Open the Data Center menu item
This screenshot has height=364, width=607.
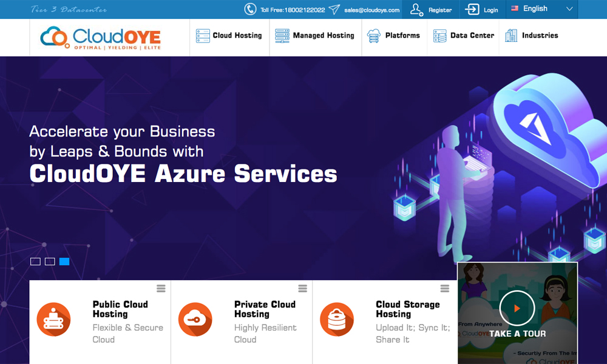click(464, 36)
